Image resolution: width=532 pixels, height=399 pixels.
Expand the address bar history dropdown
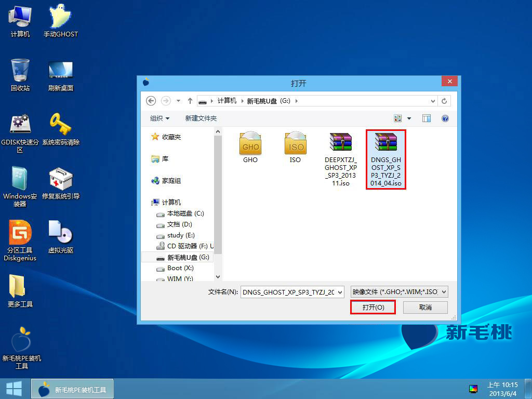(433, 101)
